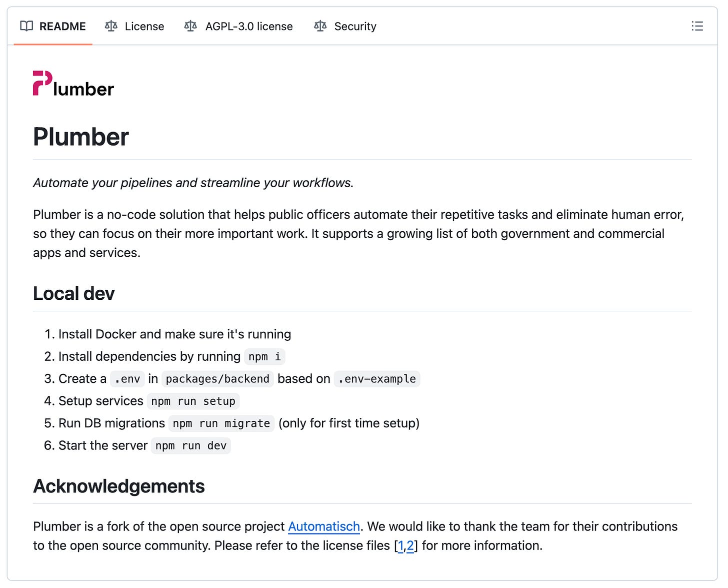
Task: Click the scales icon beside AGPL-3.0 license
Action: click(190, 26)
